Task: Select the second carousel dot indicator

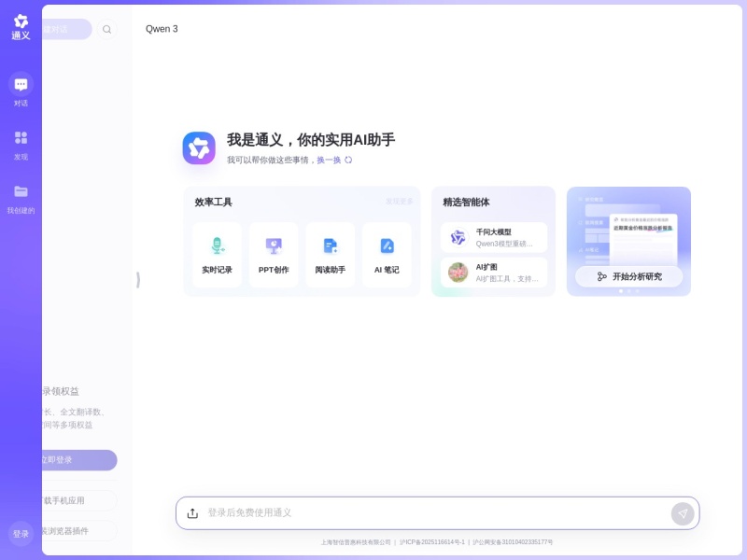Action: pyautogui.click(x=628, y=291)
